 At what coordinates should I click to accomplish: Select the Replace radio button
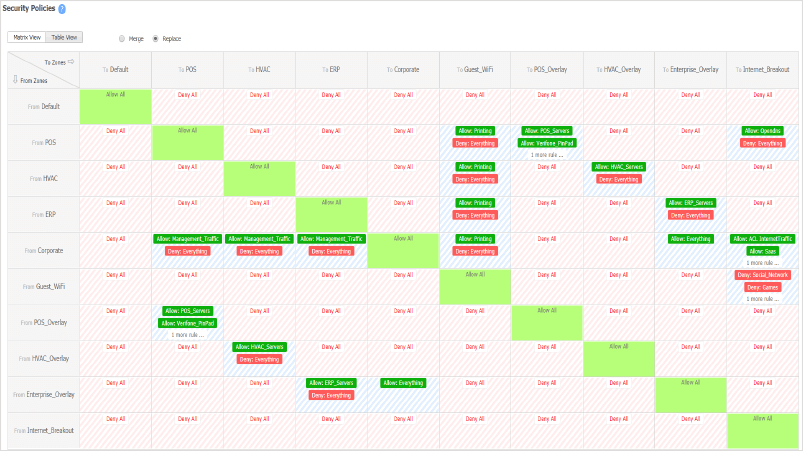click(155, 38)
